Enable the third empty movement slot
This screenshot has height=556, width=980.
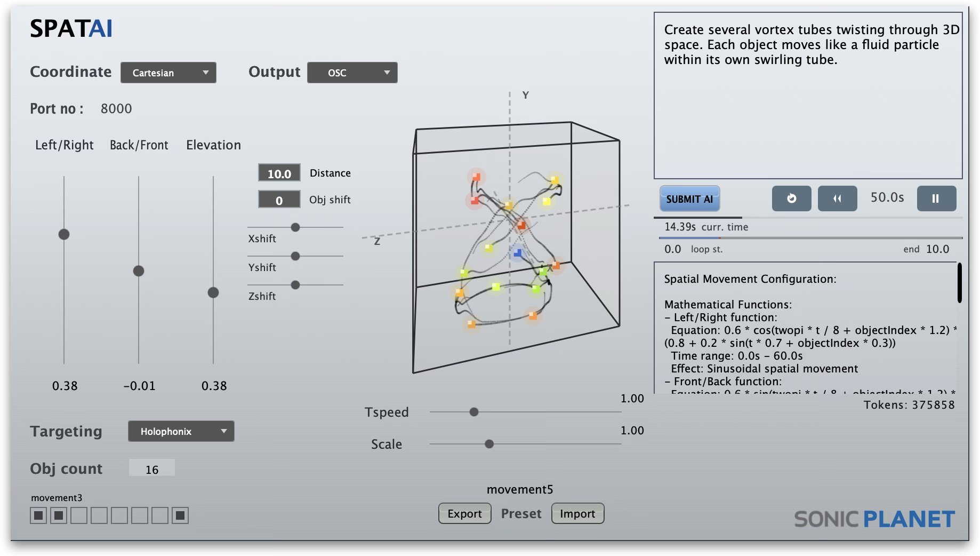[x=79, y=515]
